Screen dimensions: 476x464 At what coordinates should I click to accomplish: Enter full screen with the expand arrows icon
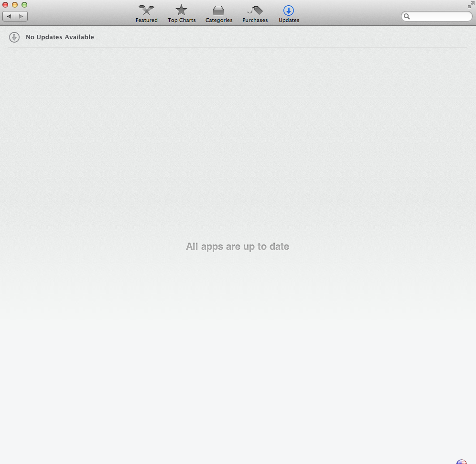471,5
